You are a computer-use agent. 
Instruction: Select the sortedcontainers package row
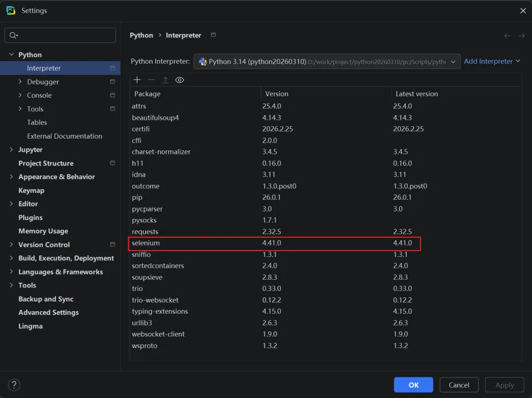tap(326, 265)
